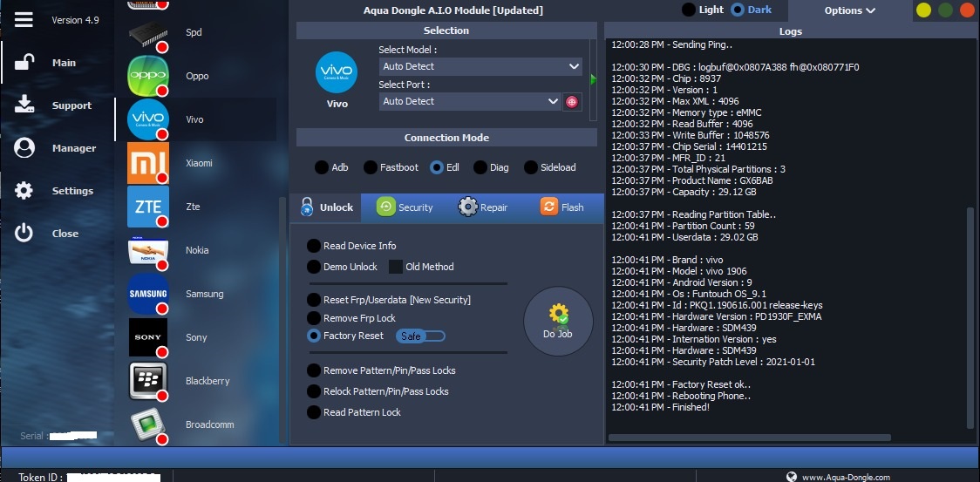Open the www.Aqua-Dongle.com link
980x482 pixels.
click(x=847, y=477)
